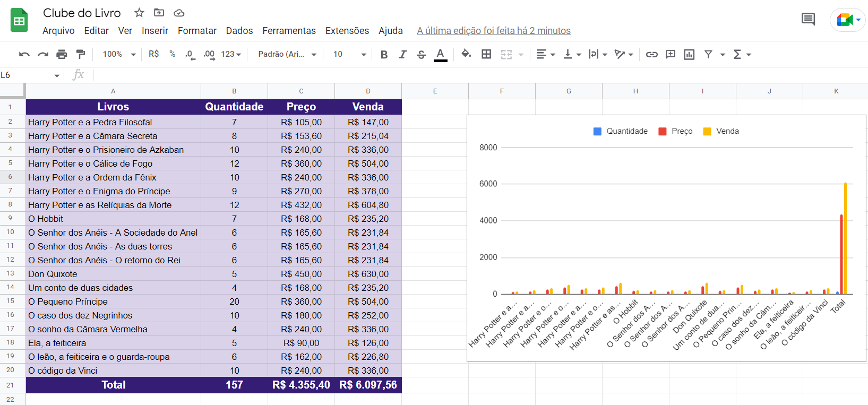Click the Redo arrow icon
The width and height of the screenshot is (868, 405).
(x=43, y=54)
